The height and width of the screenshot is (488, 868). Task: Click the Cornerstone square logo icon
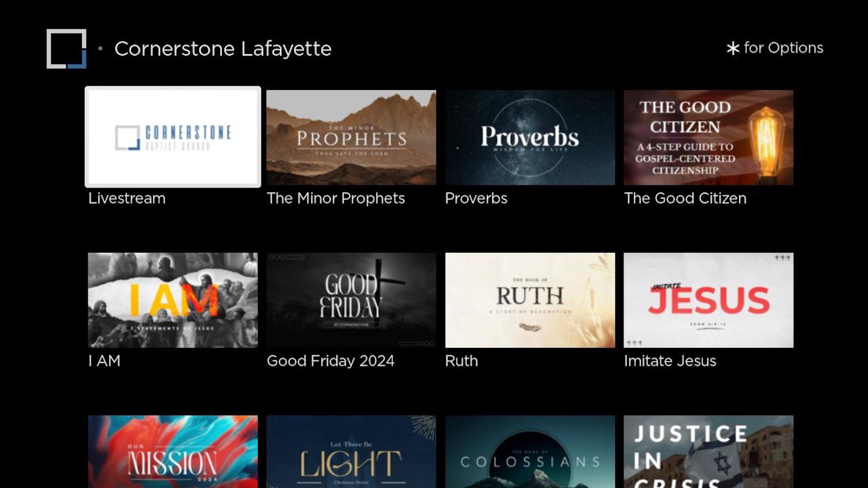pos(66,49)
